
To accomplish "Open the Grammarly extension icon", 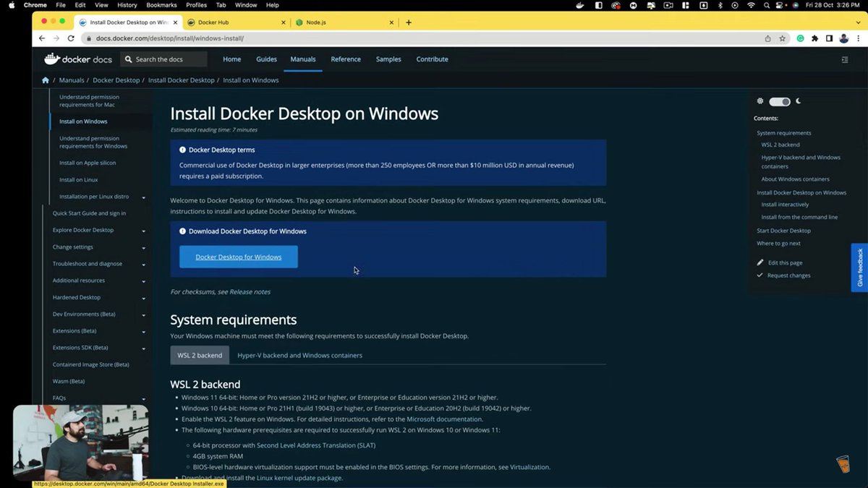I will (x=801, y=38).
